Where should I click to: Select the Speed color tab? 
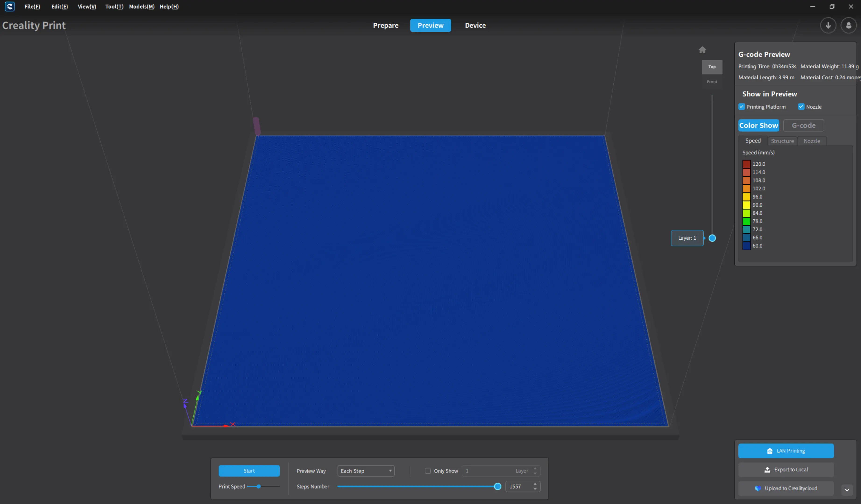coord(753,141)
